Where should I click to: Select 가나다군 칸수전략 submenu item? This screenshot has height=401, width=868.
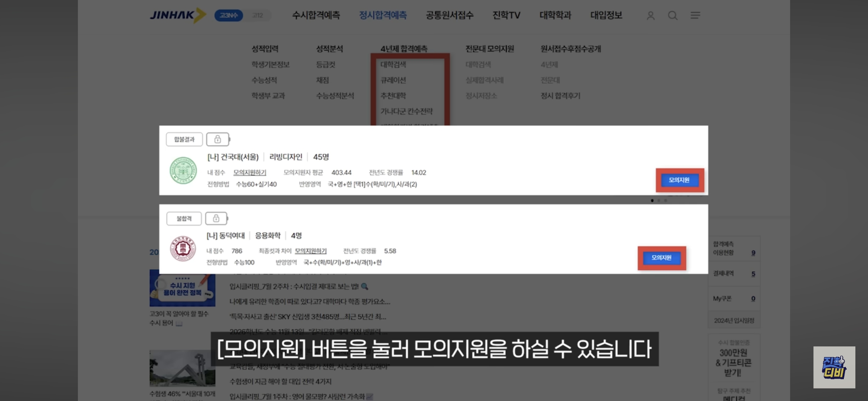click(x=407, y=111)
